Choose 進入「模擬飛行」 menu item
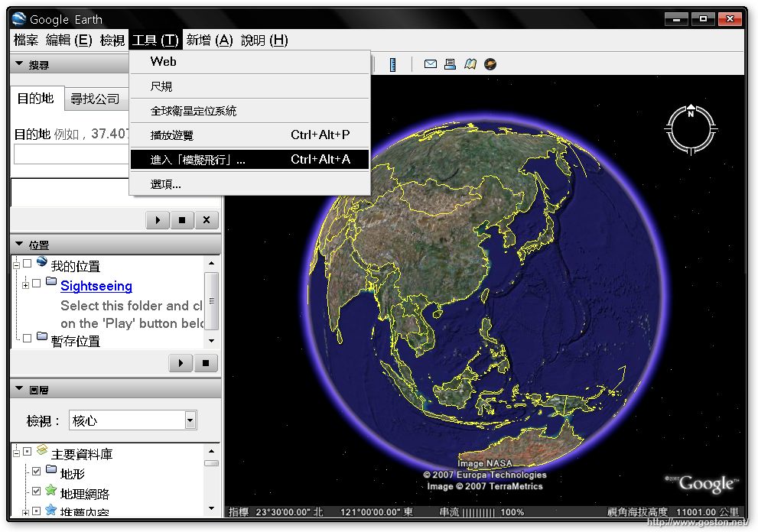Viewport: 758px width, 532px height. (249, 159)
